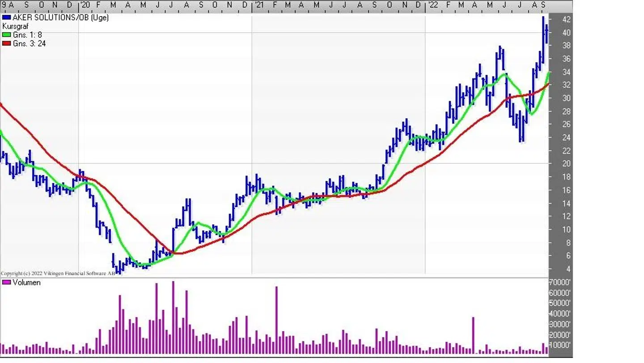Click the Vikingen Financial Software copyright text
This screenshot has width=644, height=363.
[58, 273]
